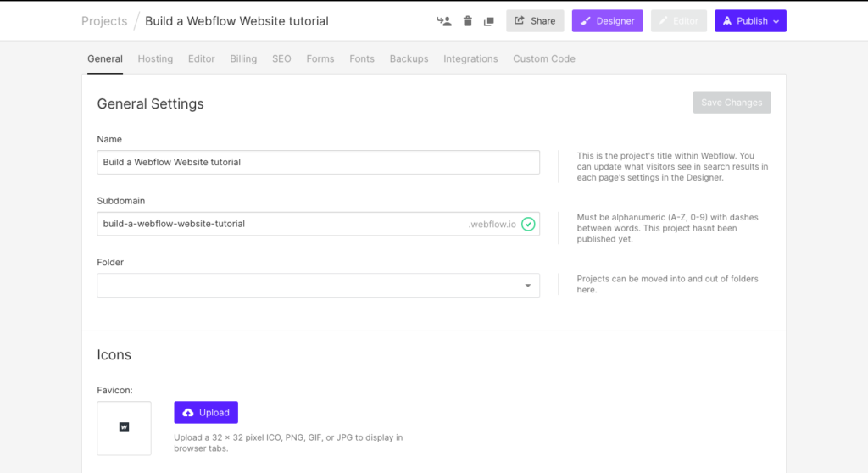Open the Backups tab

409,58
